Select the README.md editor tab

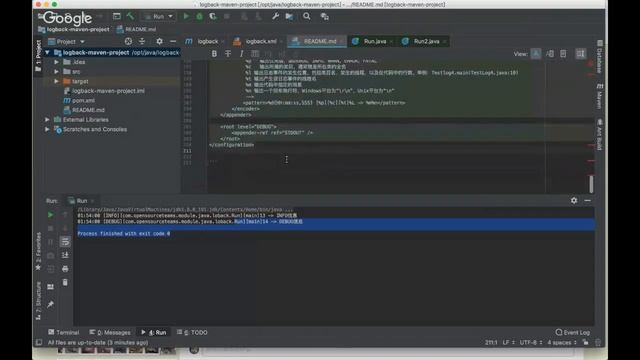pyautogui.click(x=317, y=41)
